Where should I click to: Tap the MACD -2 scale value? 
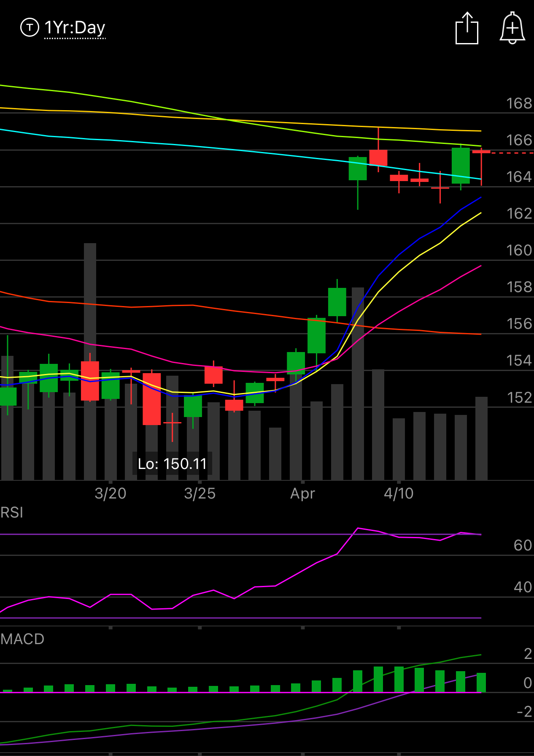525,712
